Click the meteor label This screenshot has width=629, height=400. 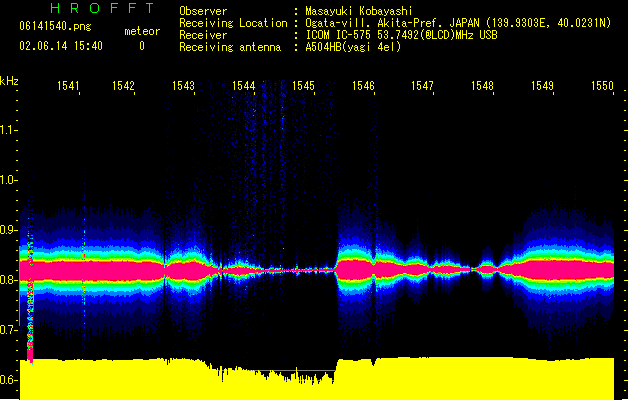click(142, 31)
